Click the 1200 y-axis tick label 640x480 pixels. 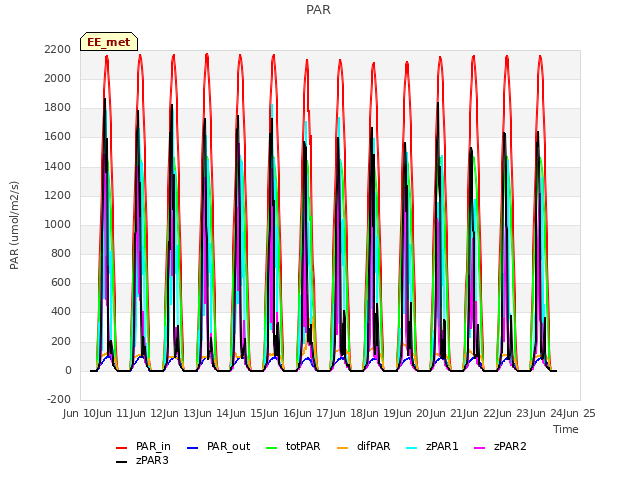click(58, 196)
